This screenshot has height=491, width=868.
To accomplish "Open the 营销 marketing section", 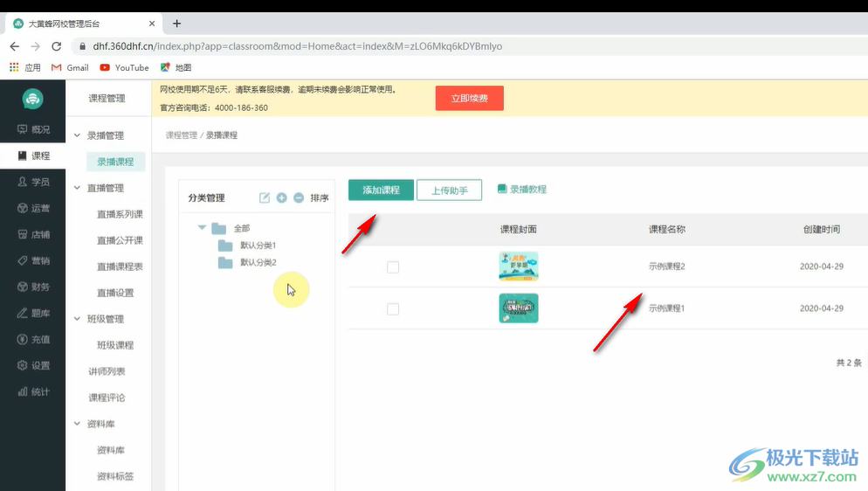I will coord(33,260).
